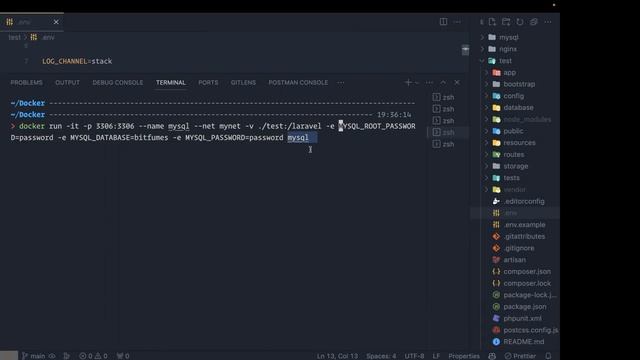Image resolution: width=640 pixels, height=360 pixels.
Task: Switch to the PROBLEMS tab
Action: (27, 82)
